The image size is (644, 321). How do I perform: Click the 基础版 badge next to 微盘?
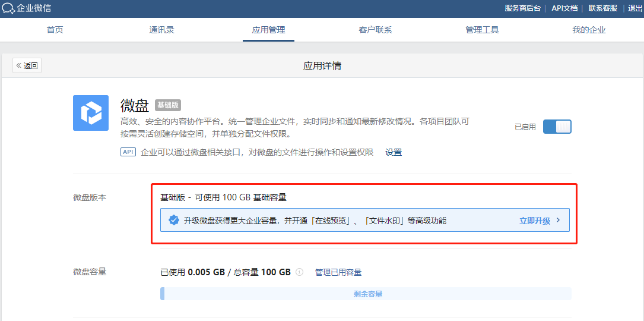[167, 105]
